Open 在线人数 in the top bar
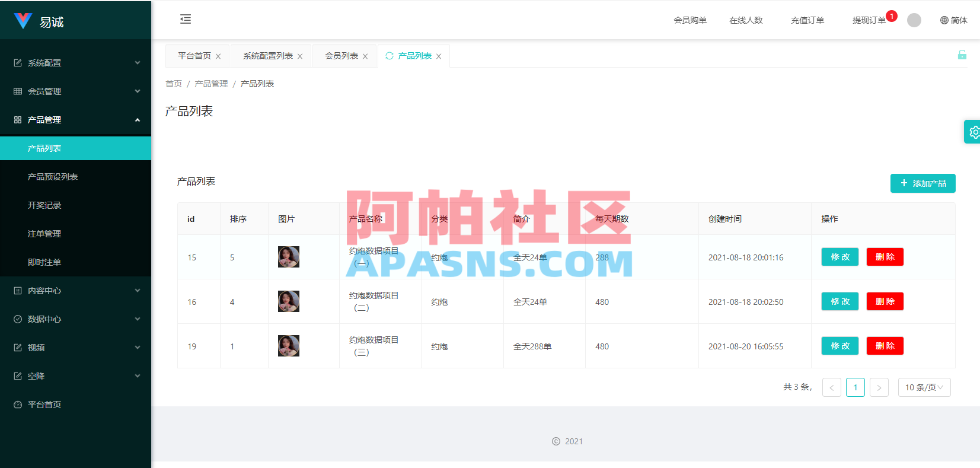 tap(746, 20)
